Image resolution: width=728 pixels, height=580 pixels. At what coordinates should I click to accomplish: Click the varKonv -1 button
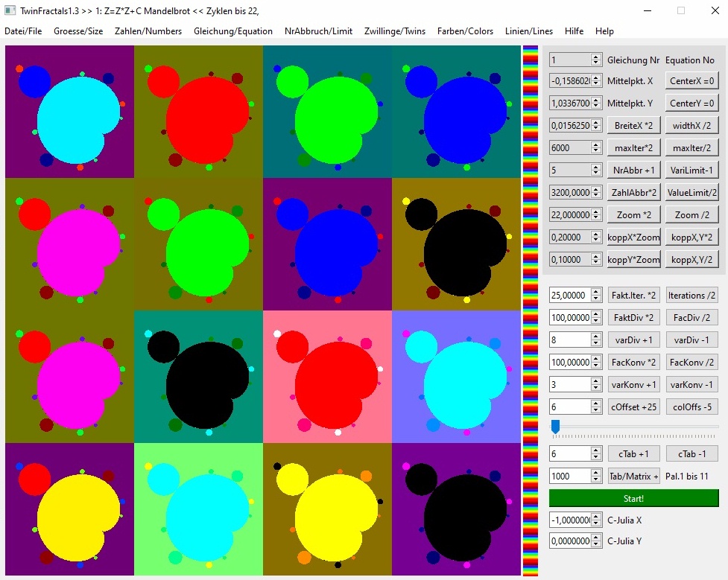point(691,384)
